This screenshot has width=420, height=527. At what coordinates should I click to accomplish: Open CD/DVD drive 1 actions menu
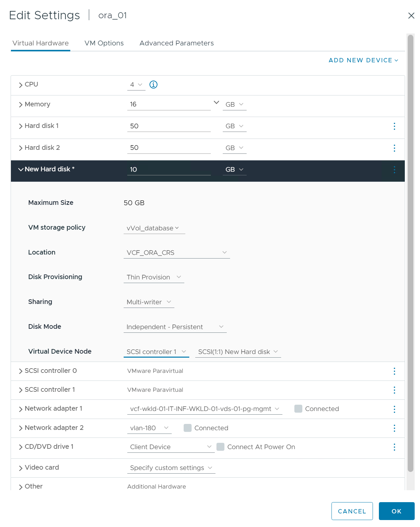coord(394,447)
